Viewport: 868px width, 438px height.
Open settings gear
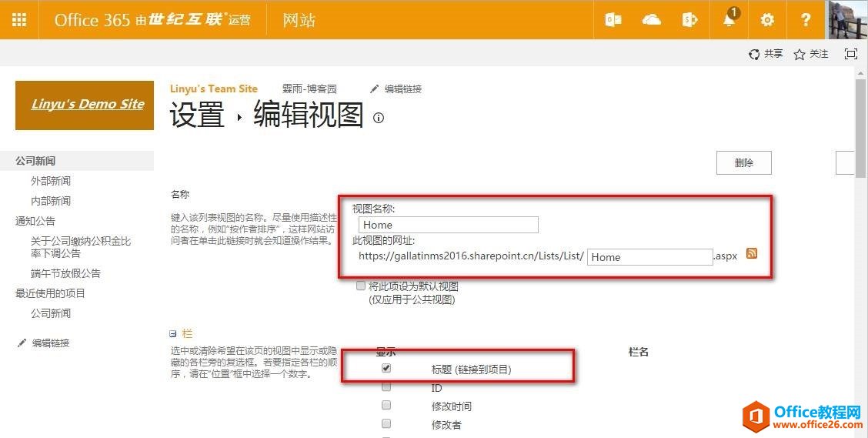(x=767, y=20)
